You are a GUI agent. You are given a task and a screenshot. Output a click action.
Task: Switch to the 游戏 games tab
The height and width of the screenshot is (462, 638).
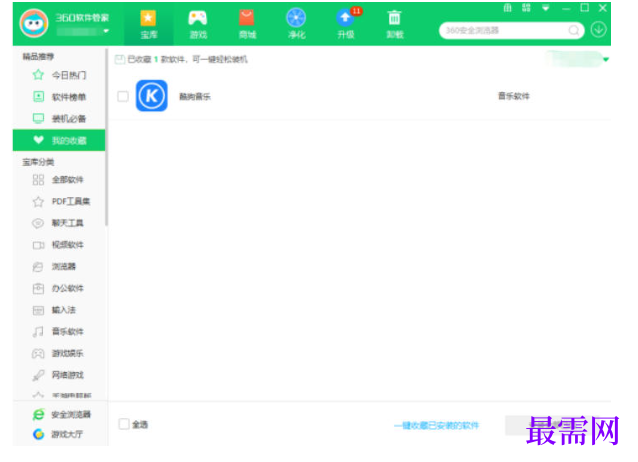[198, 24]
